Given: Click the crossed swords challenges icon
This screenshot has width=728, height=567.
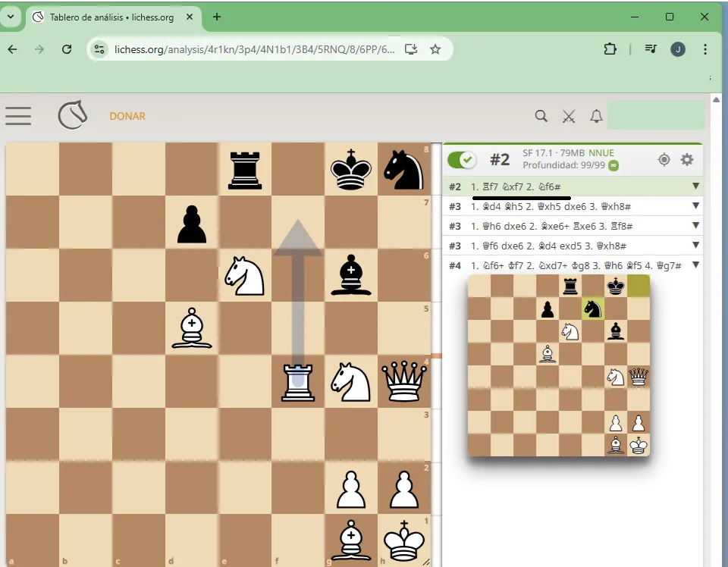Looking at the screenshot, I should pos(569,116).
